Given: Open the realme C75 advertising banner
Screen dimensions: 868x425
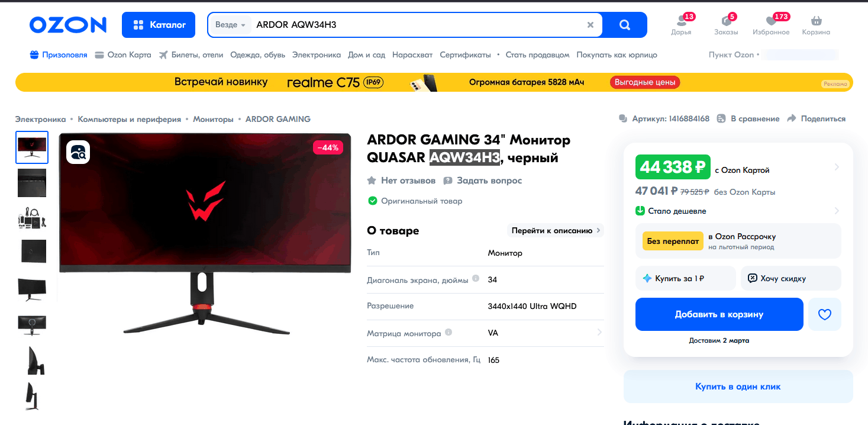Looking at the screenshot, I should 434,82.
